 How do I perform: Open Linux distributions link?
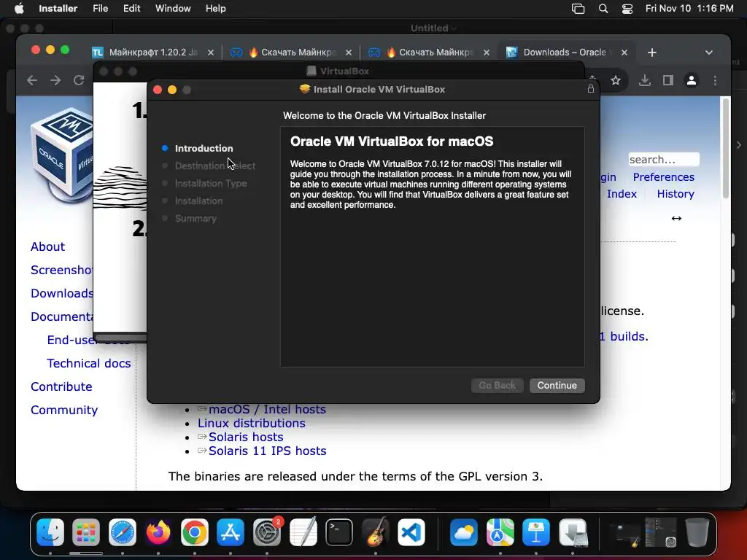click(x=252, y=424)
